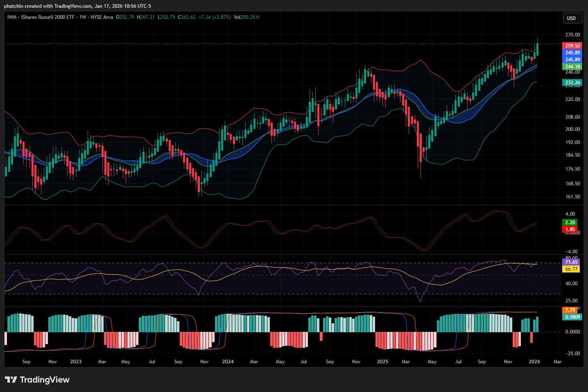The image size is (588, 392).
Task: Click the TradingView logo icon
Action: point(11,380)
